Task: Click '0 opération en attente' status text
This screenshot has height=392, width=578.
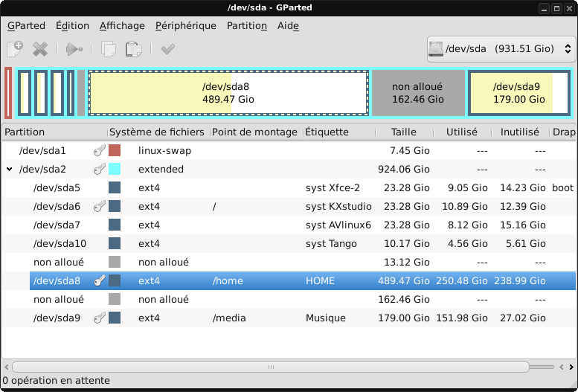Action: (57, 380)
